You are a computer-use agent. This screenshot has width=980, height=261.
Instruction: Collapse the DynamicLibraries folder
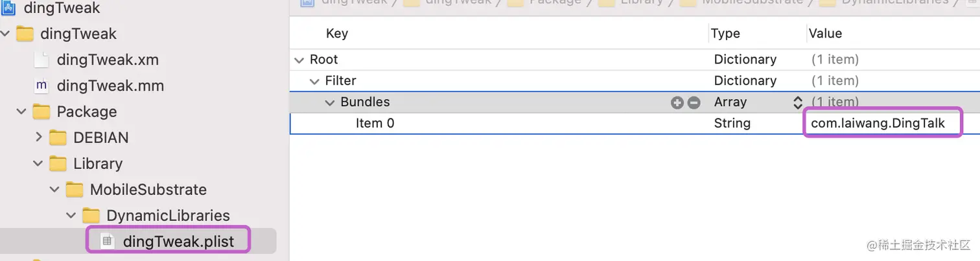click(72, 216)
